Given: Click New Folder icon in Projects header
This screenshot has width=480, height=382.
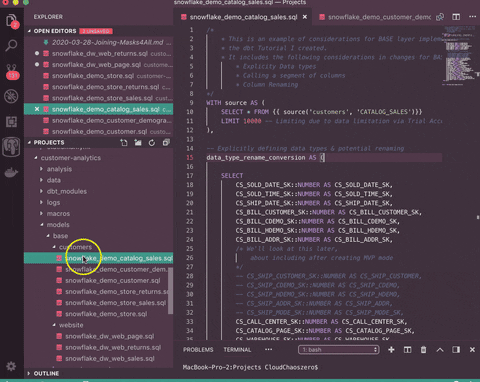Looking at the screenshot, I should tap(138, 143).
